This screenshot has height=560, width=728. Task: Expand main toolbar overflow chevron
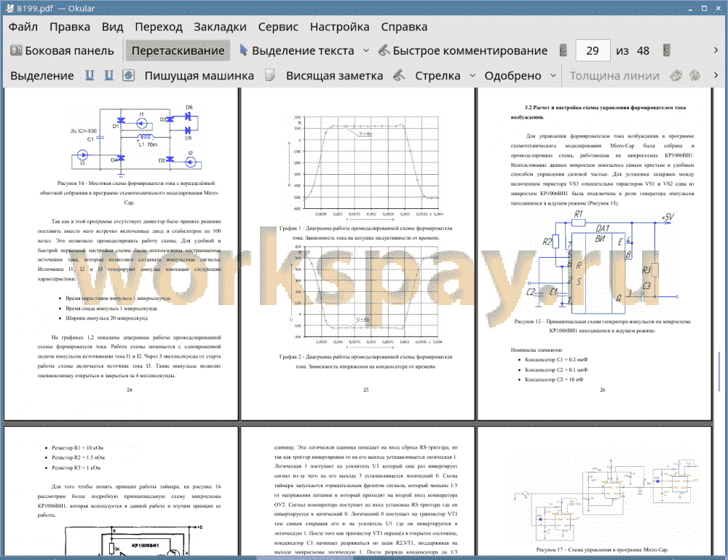(716, 50)
